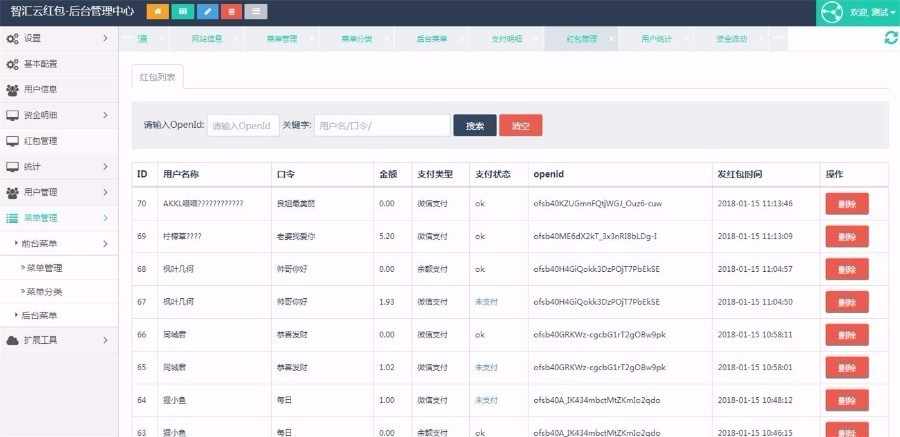This screenshot has width=900, height=437.
Task: Click green list icon beside sidebar 菜单管理
Action: click(x=12, y=218)
